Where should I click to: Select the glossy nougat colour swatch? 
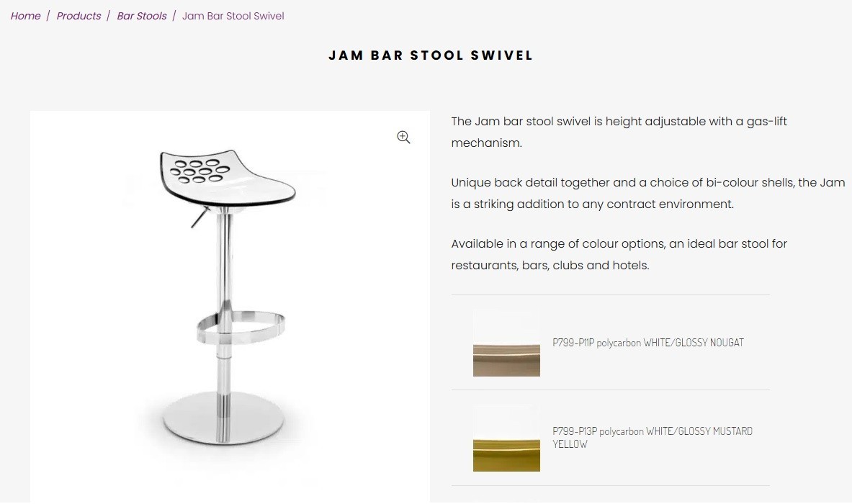pyautogui.click(x=506, y=344)
